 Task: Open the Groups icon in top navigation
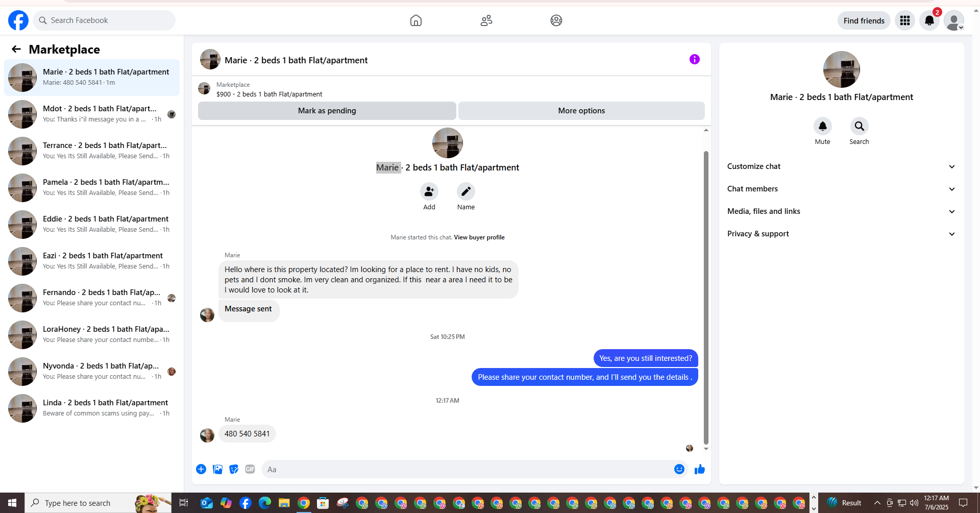(556, 20)
